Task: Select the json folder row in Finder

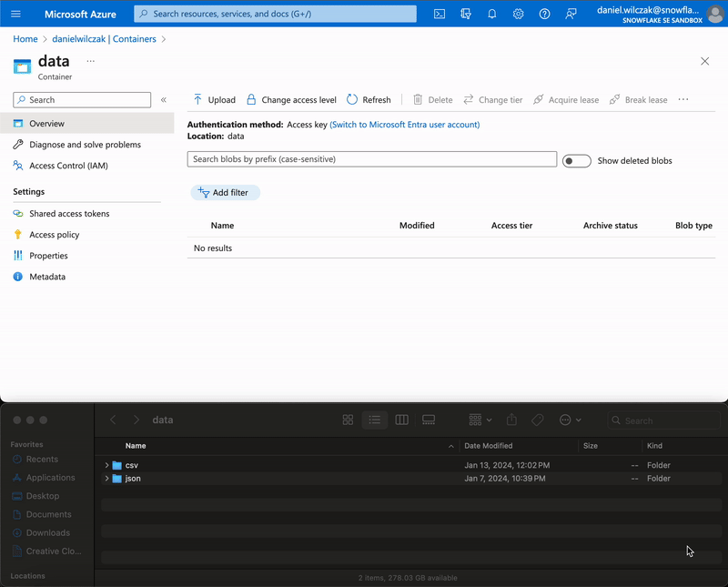Action: pyautogui.click(x=411, y=479)
